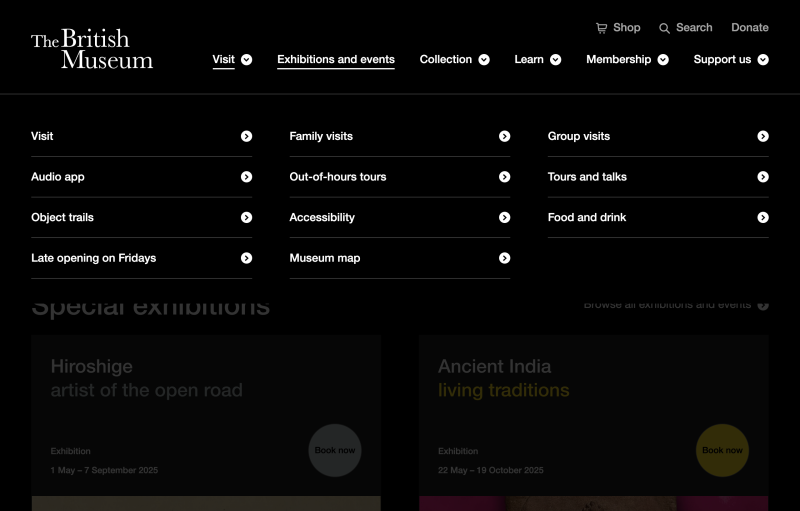Open the Museum map link
Viewport: 800px width, 511px height.
click(324, 259)
